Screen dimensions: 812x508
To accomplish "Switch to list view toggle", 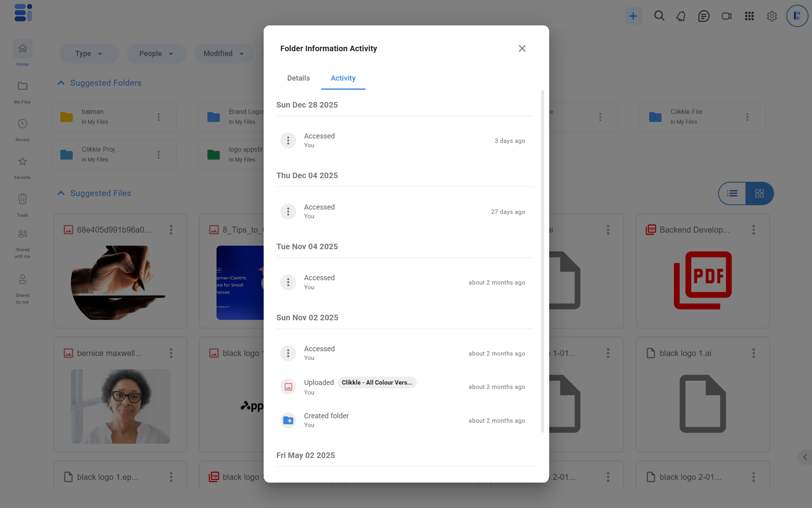I will [x=732, y=193].
